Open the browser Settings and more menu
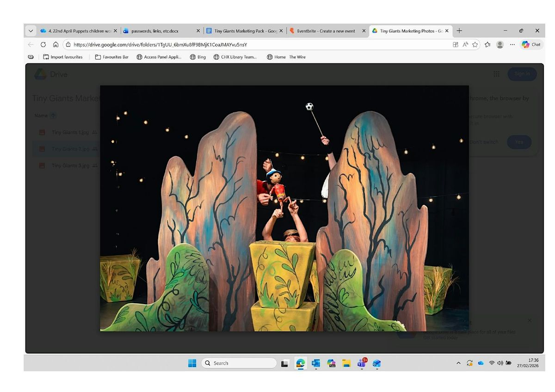 (512, 45)
